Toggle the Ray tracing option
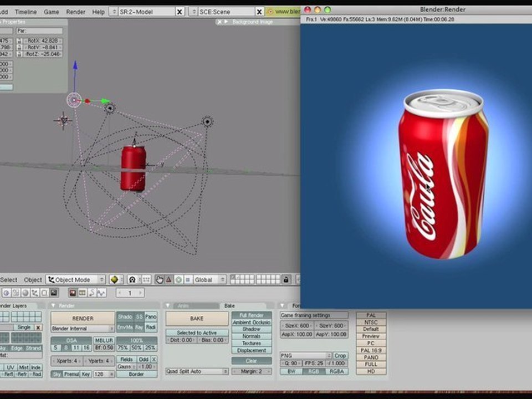Screen dimensions: 532x399 [x=139, y=327]
